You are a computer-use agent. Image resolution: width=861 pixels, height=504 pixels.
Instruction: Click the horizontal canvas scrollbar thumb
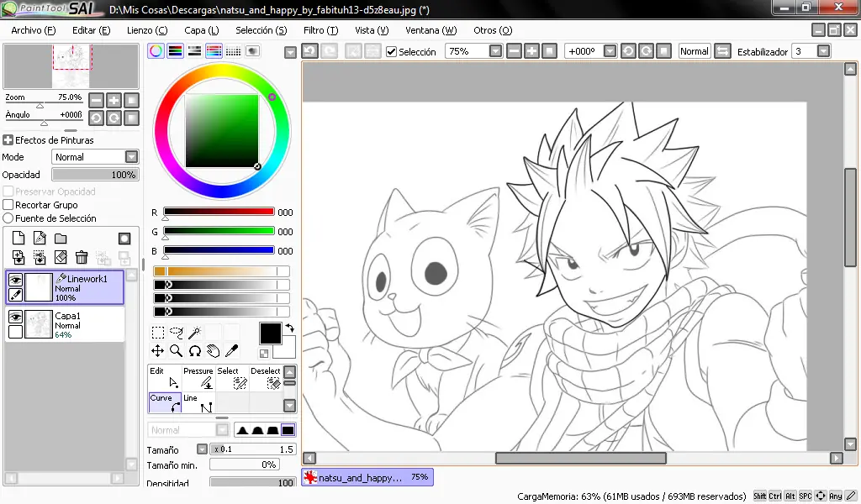(x=581, y=458)
